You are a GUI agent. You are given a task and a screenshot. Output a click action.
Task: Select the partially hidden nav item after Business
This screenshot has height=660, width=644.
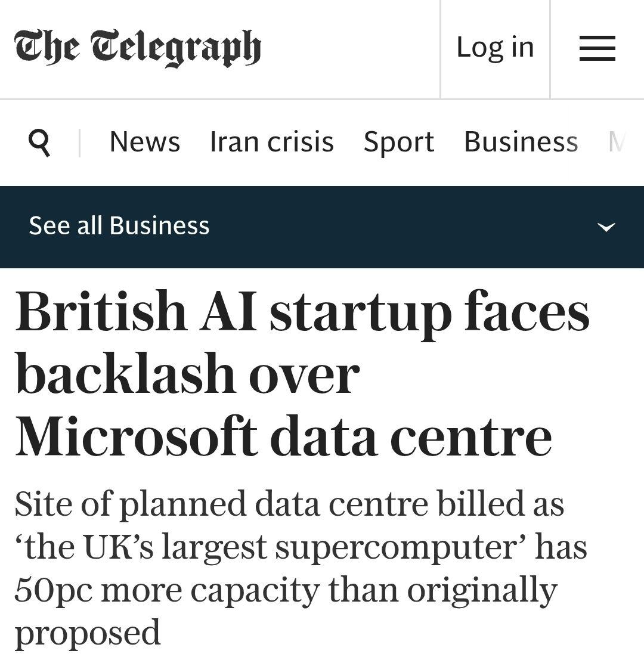pyautogui.click(x=617, y=142)
